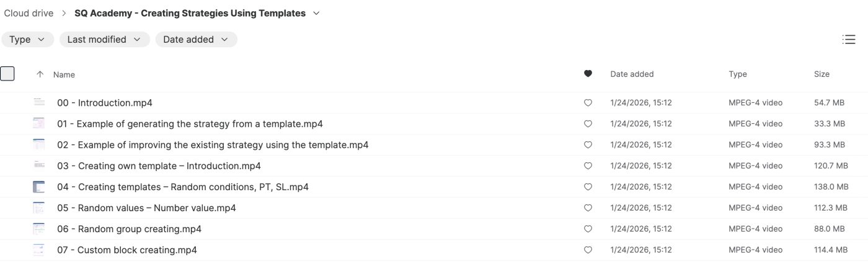Click heart icon for 03 - Creating own template

588,166
